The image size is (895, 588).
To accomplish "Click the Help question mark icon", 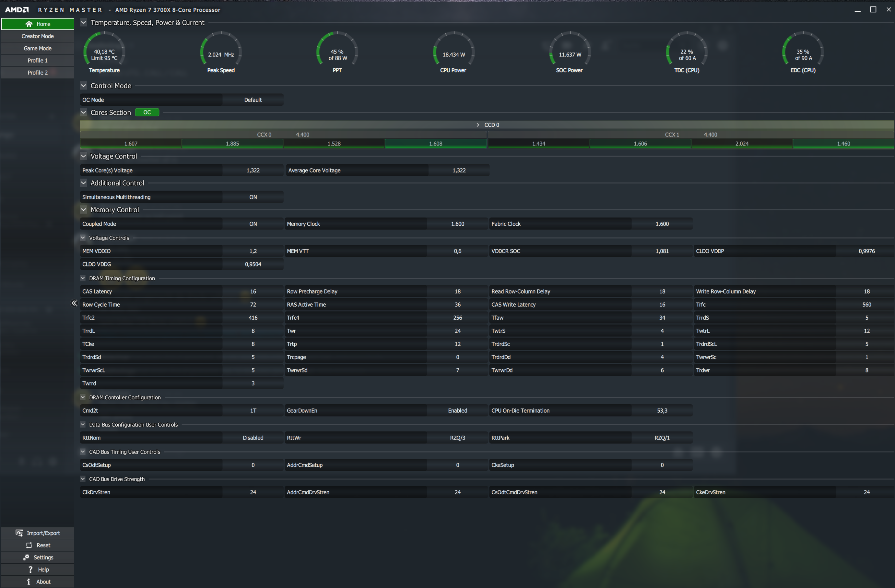I will (30, 569).
